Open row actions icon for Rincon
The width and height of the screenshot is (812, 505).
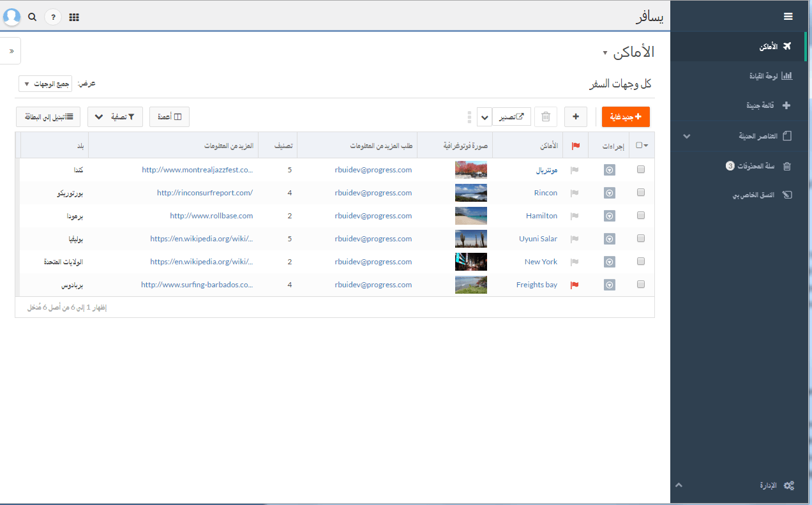tap(609, 193)
